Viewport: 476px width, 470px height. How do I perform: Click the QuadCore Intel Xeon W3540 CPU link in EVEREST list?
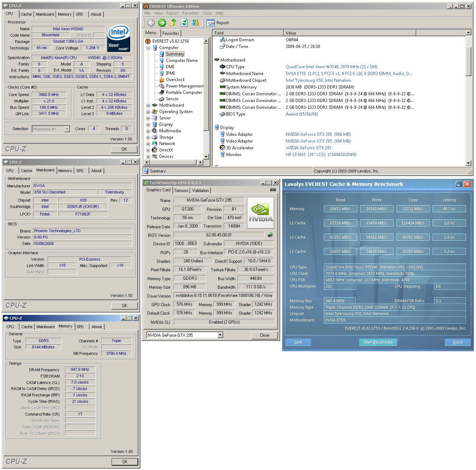pos(332,67)
